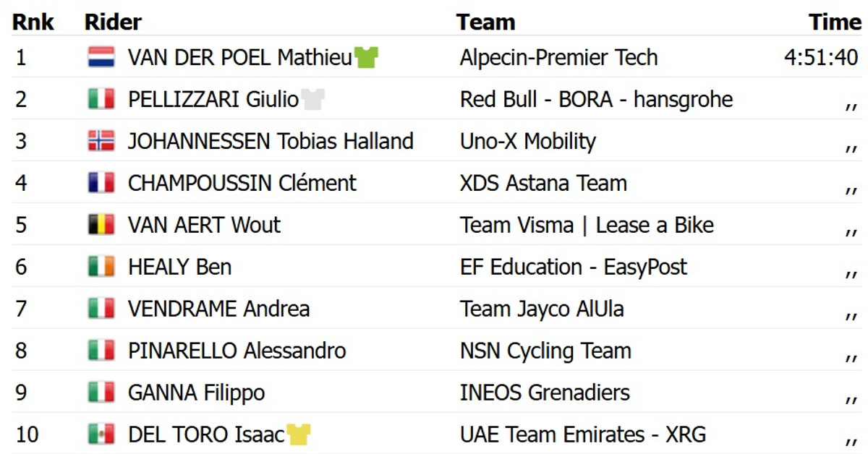
Task: Sort results by the Rnk column header
Action: coord(33,22)
